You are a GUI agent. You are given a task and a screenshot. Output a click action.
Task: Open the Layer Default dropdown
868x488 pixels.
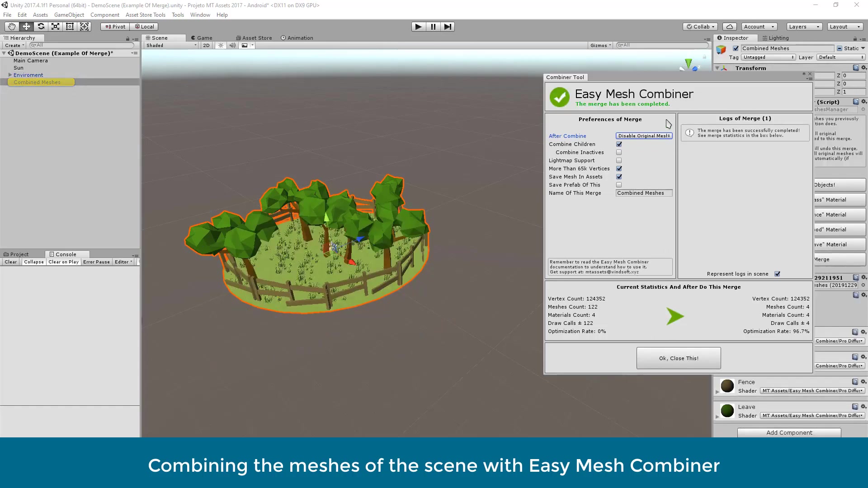point(841,57)
